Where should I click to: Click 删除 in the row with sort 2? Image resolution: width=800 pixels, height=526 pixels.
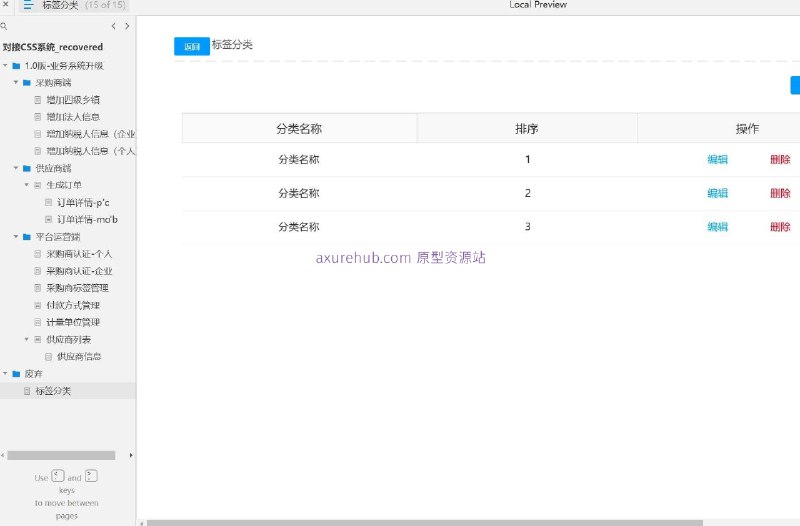pos(780,193)
